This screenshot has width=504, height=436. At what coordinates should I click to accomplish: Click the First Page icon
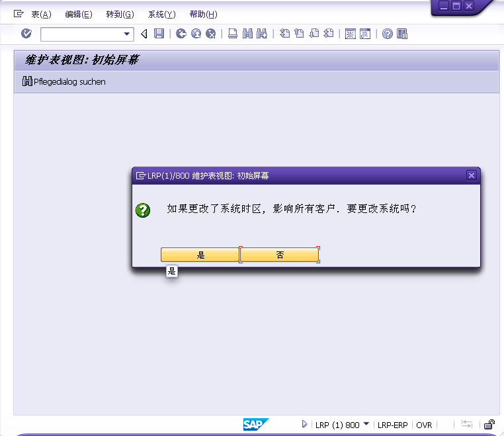coord(285,34)
